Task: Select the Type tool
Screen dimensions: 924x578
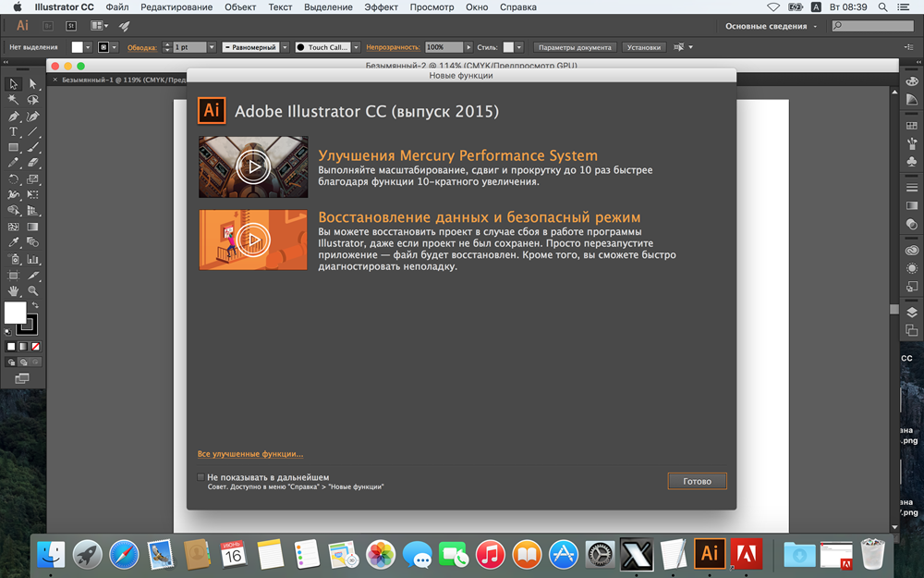Action: click(x=14, y=132)
